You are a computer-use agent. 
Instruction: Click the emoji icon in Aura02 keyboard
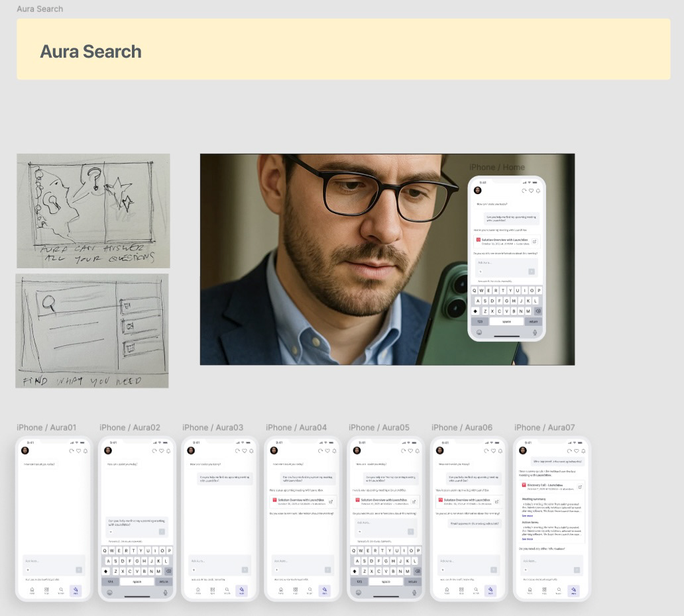coord(109,593)
